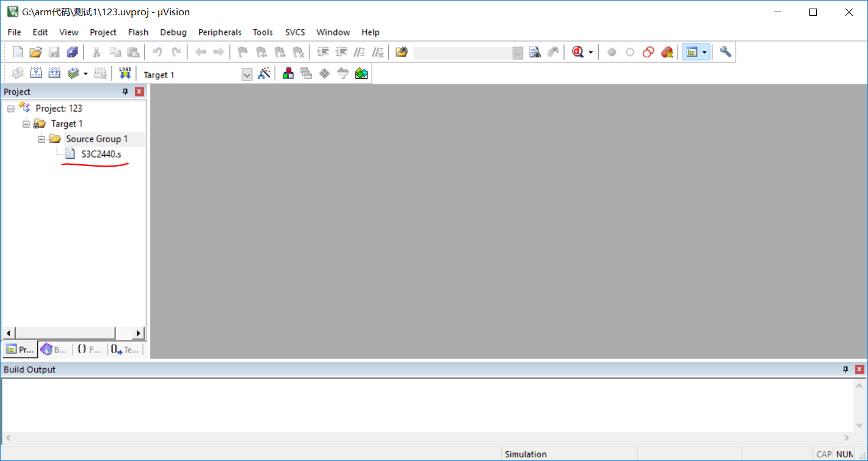Click the Paste clipboard icon
The height and width of the screenshot is (461, 868).
(x=133, y=53)
